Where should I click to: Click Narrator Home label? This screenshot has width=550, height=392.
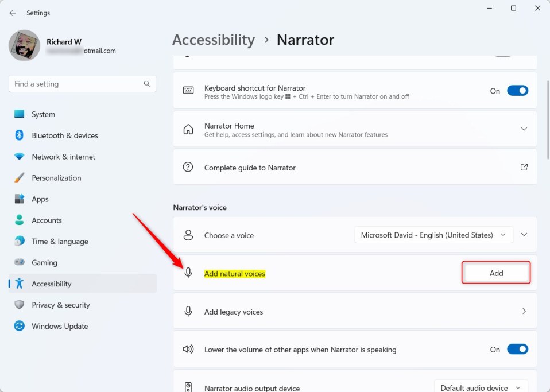229,126
